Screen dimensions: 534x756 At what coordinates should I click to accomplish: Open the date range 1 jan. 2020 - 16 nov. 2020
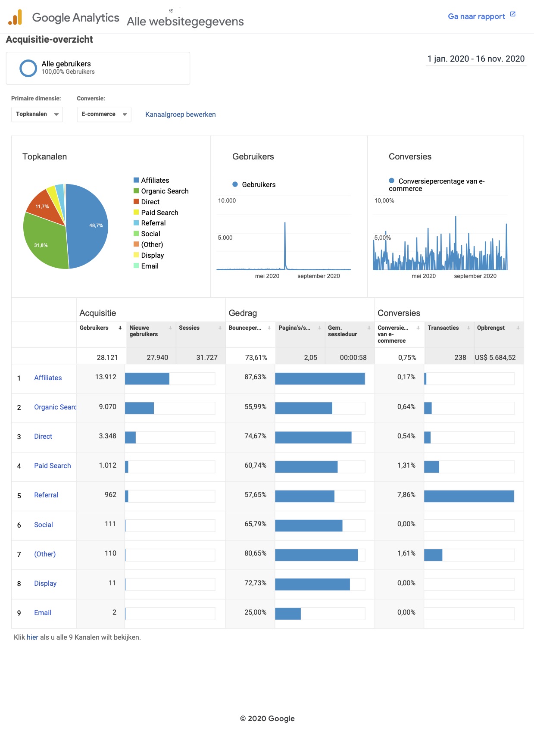click(476, 59)
